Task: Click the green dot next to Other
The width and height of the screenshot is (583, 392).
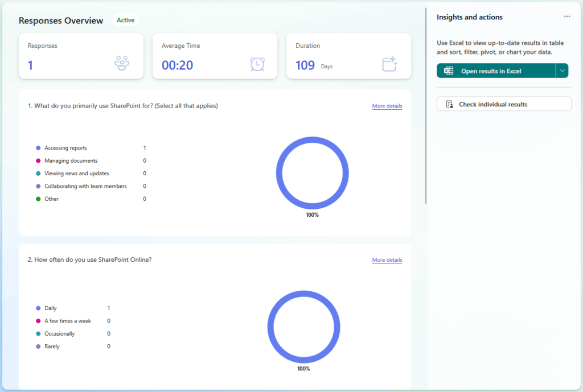Action: pyautogui.click(x=38, y=199)
